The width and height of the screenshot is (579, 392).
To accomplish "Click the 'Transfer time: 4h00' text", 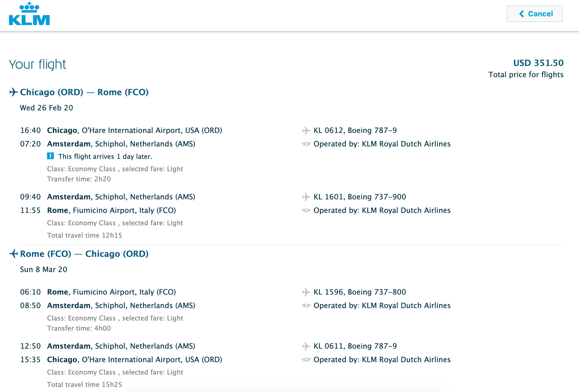I will point(79,328).
